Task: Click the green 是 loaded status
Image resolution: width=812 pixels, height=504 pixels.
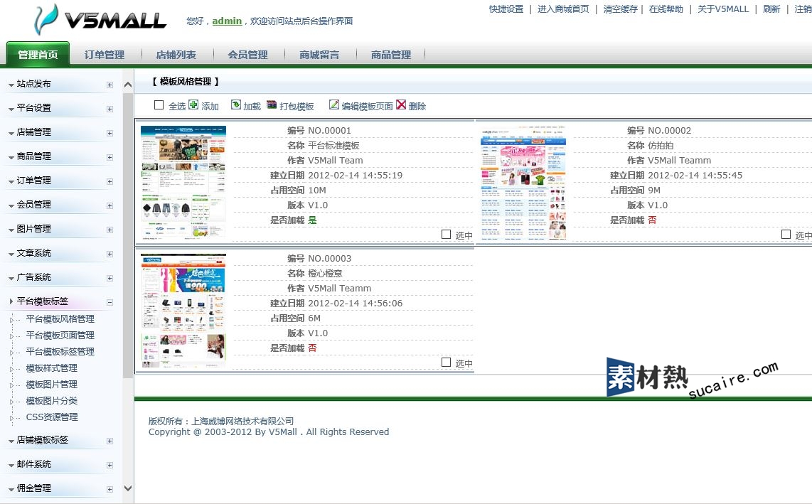Action: point(312,220)
